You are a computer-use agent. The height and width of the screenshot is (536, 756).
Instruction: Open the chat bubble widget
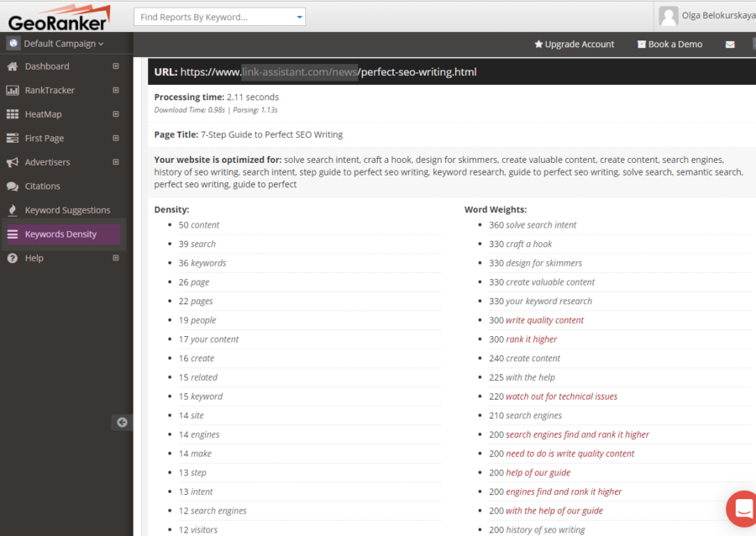[x=743, y=509]
